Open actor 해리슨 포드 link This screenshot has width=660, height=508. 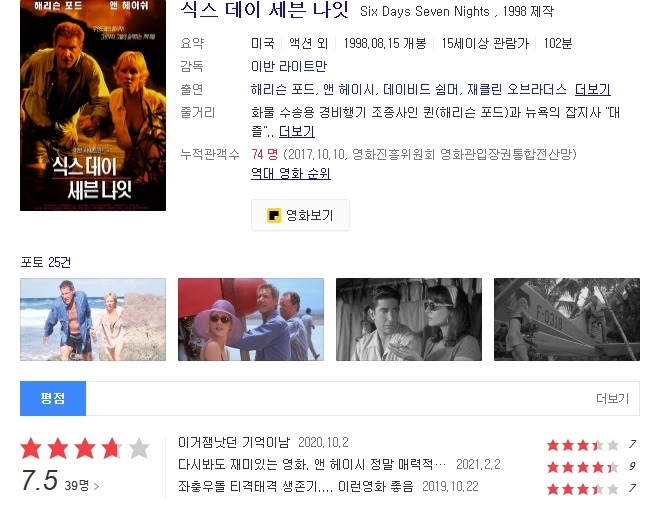[x=282, y=89]
